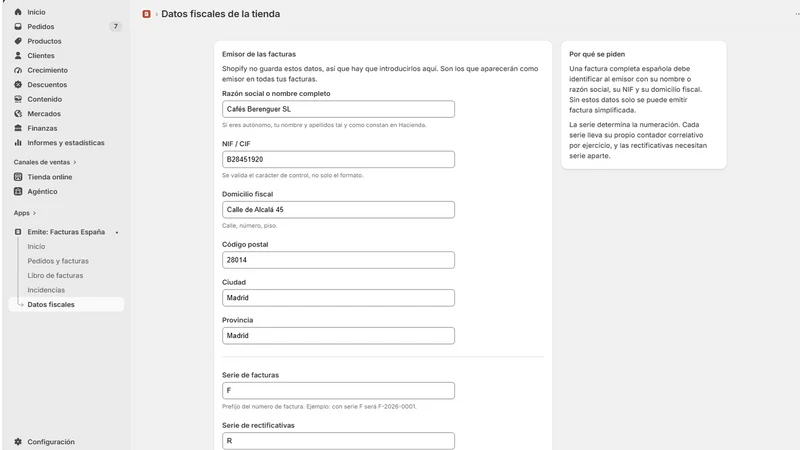Screen dimensions: 800x450
Task: Click the Inicio home icon in the sidebar
Action: pyautogui.click(x=18, y=12)
